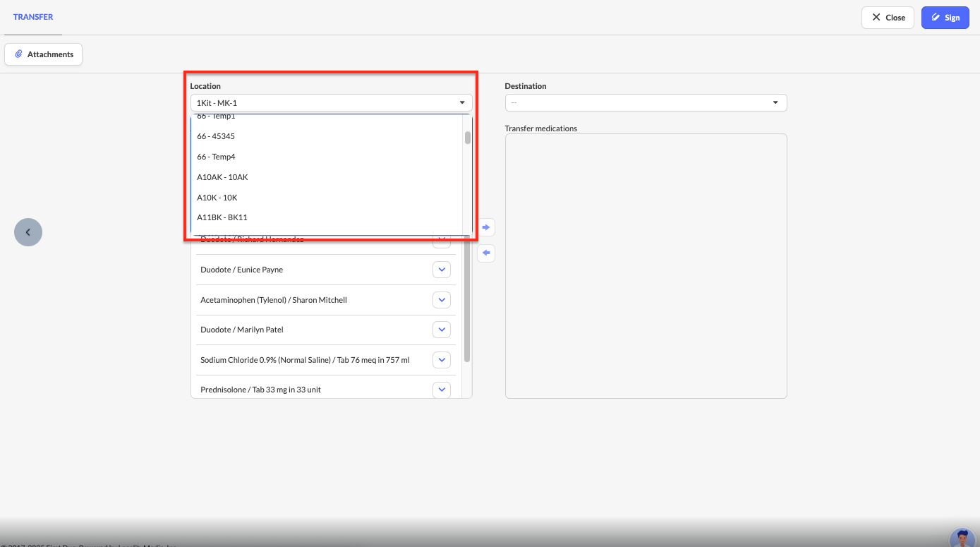Expand Duodote / Marilyn Patel chevron
Image resolution: width=980 pixels, height=547 pixels.
(442, 330)
